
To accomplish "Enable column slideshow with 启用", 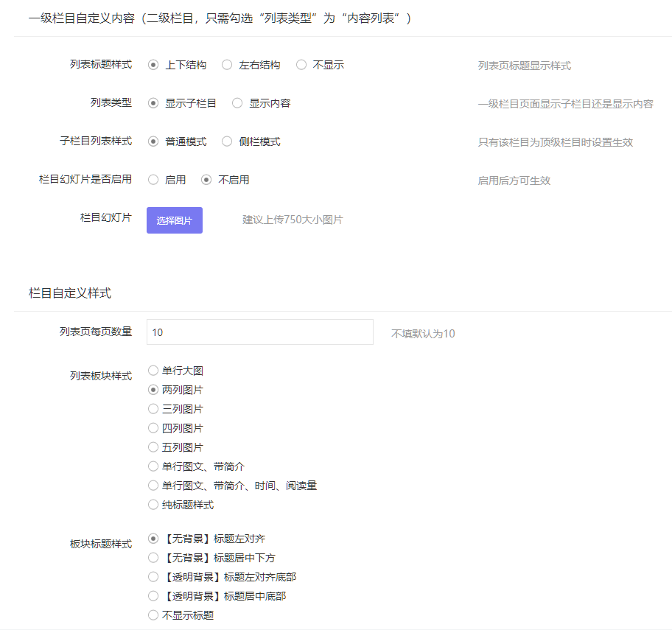I will [153, 180].
